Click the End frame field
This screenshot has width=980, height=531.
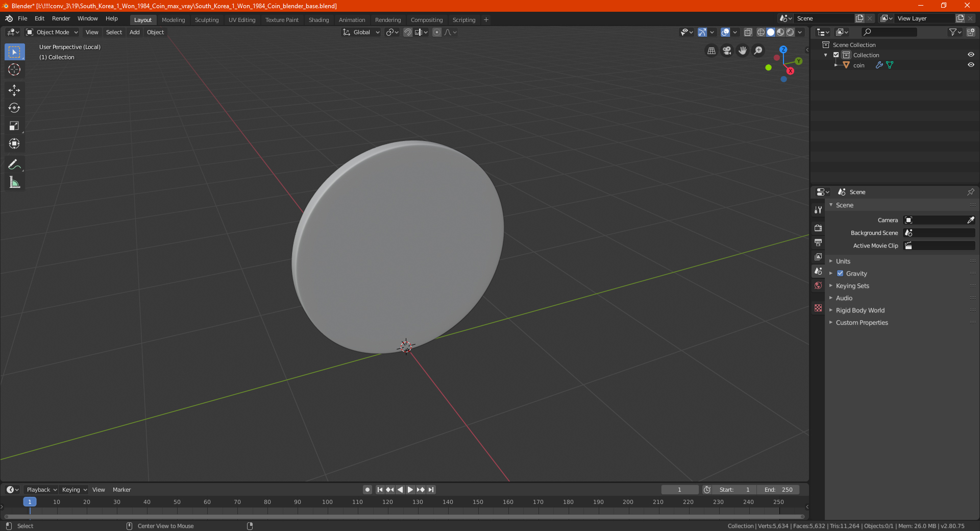[x=778, y=490]
